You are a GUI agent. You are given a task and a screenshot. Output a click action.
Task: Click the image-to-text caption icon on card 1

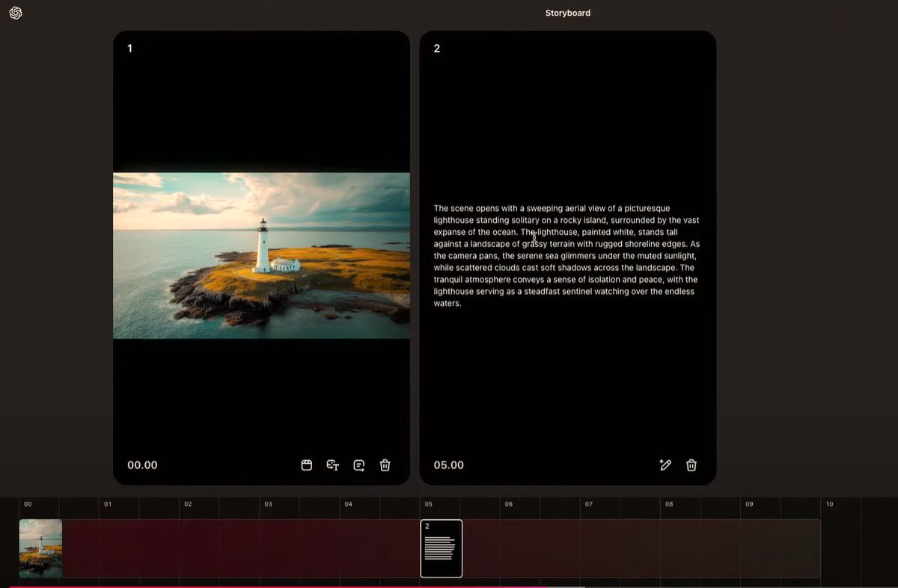point(333,465)
